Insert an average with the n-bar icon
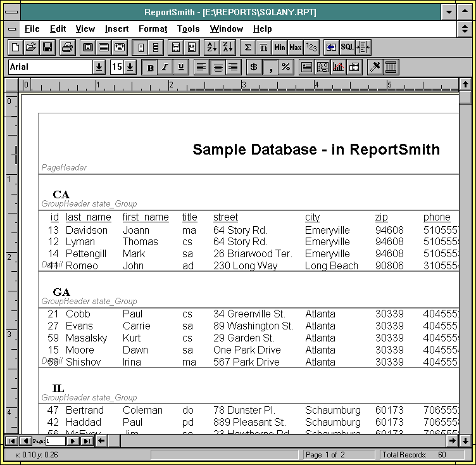476x465 pixels. 264,48
